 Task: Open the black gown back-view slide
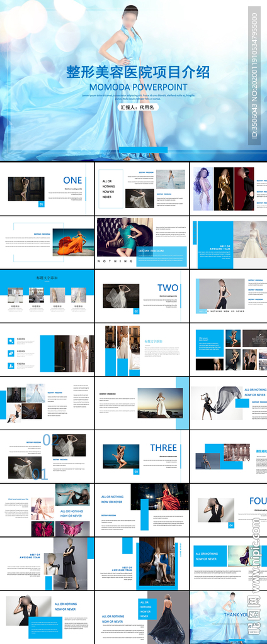142,618
